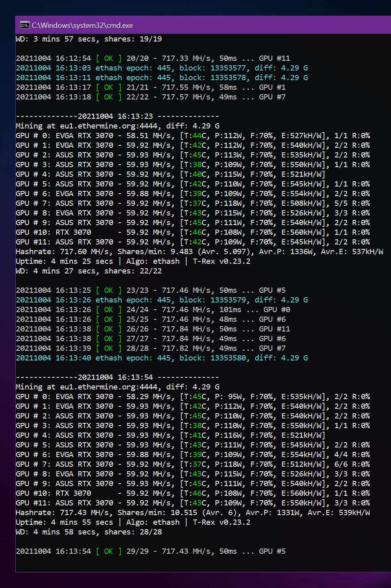This screenshot has height=588, width=391.
Task: Click the ethash line with block 13353577
Action: click(162, 68)
